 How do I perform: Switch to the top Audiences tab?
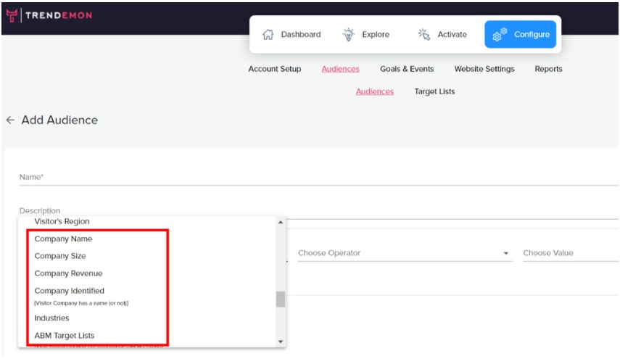point(340,69)
